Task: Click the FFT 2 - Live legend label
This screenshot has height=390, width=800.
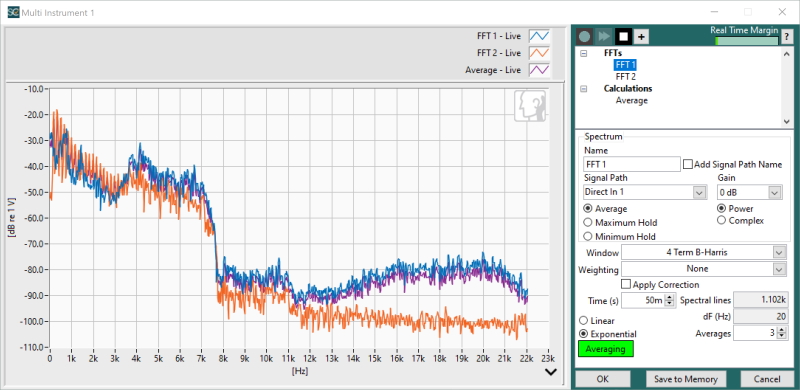Action: (498, 53)
